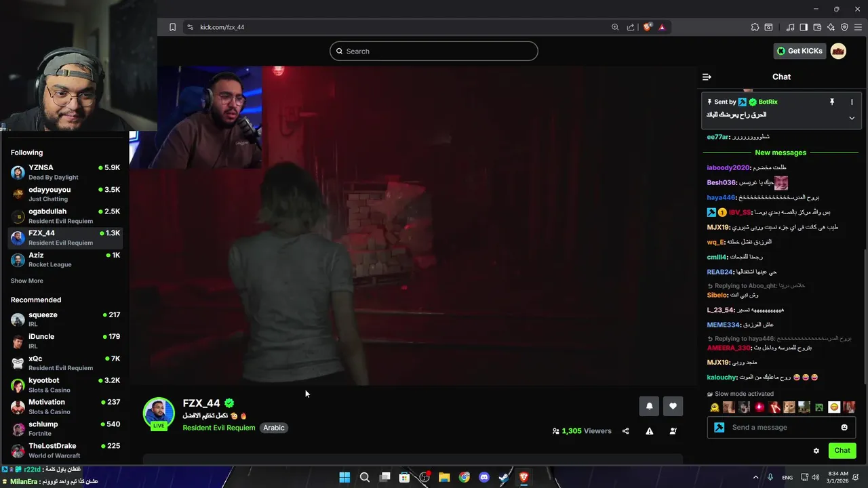Open Motivation recommended channel
The height and width of the screenshot is (488, 868).
pos(64,407)
